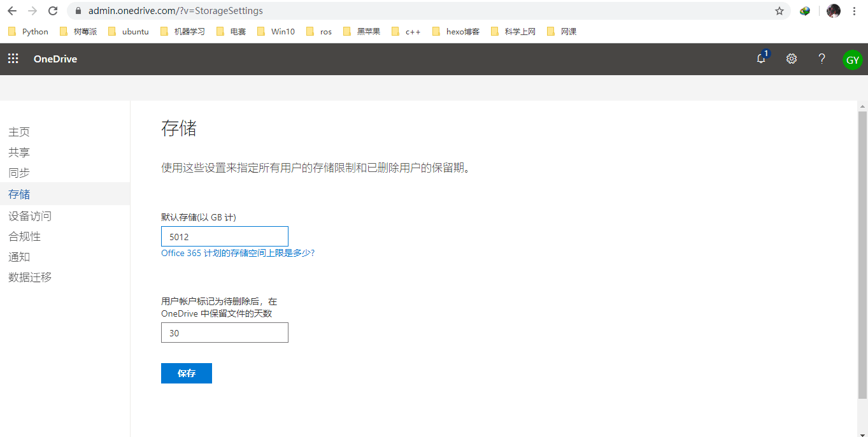Click the scrollbar up arrow
This screenshot has width=868, height=437.
point(862,106)
